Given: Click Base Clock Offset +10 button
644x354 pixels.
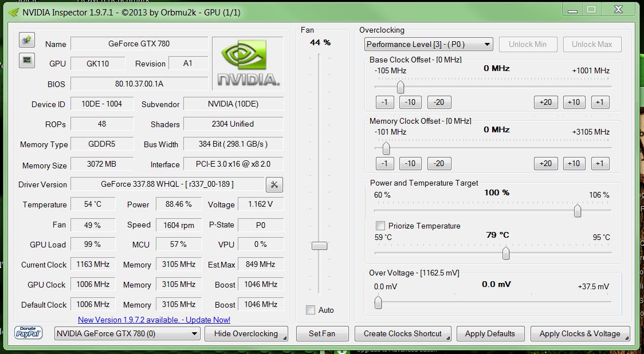Looking at the screenshot, I should pyautogui.click(x=574, y=103).
